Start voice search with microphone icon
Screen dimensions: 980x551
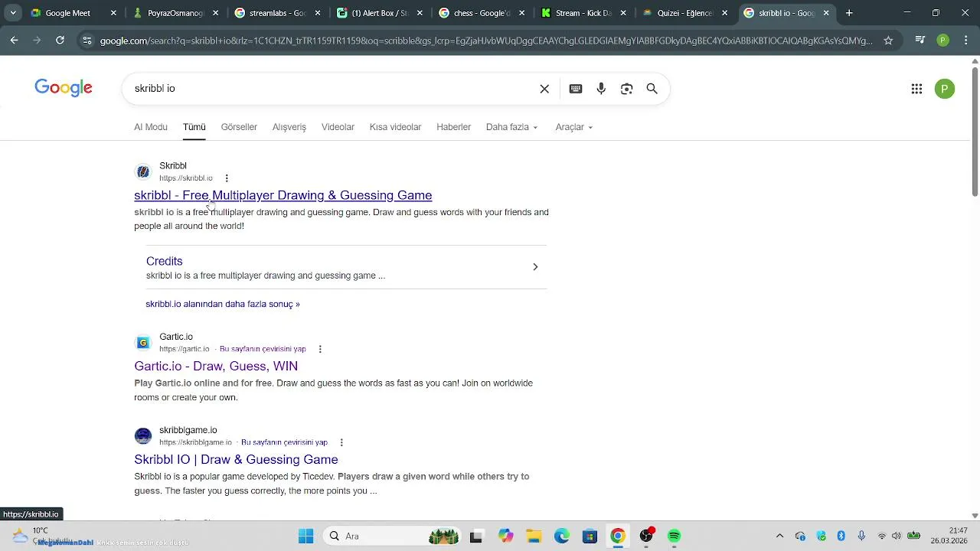[x=601, y=89]
